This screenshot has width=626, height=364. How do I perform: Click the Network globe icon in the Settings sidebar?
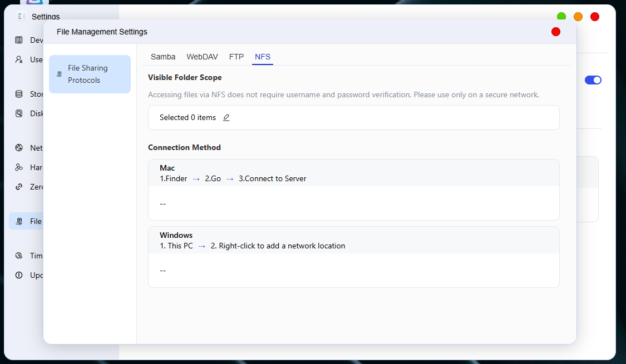pyautogui.click(x=19, y=148)
